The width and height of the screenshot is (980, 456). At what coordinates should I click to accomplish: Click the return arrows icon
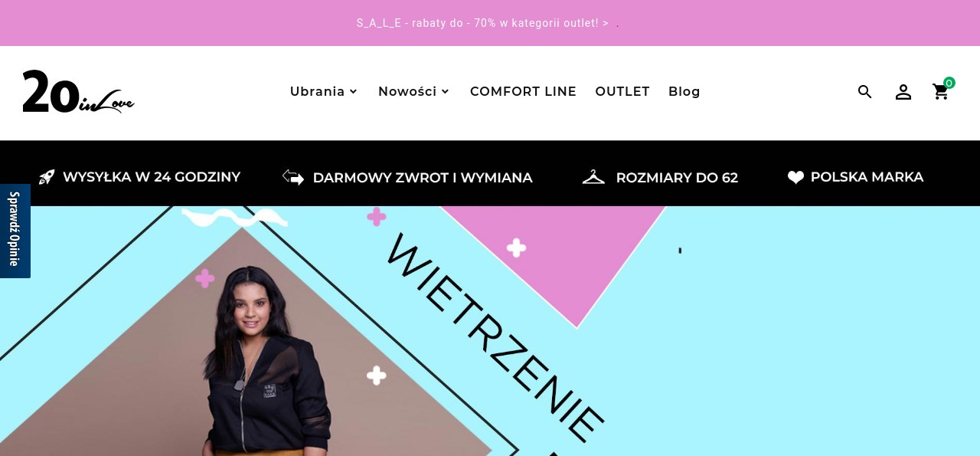[293, 177]
